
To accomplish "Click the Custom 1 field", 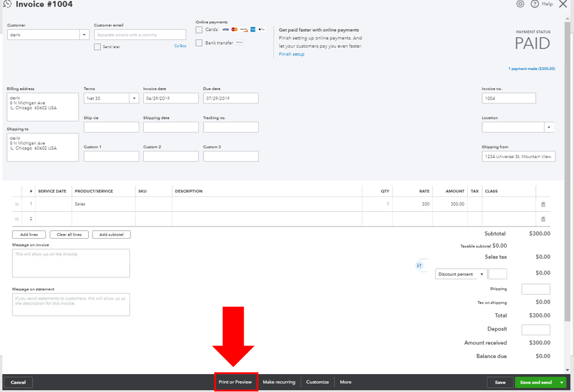I will tap(112, 156).
